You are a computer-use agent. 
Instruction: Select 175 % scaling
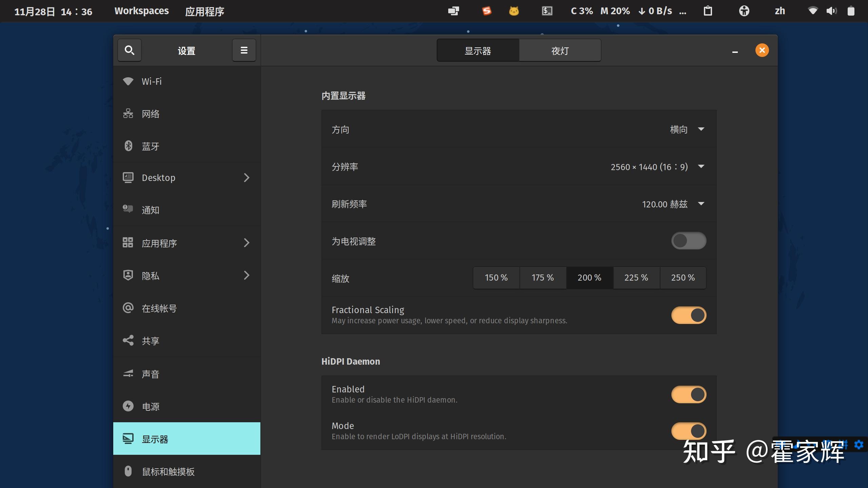click(x=542, y=278)
